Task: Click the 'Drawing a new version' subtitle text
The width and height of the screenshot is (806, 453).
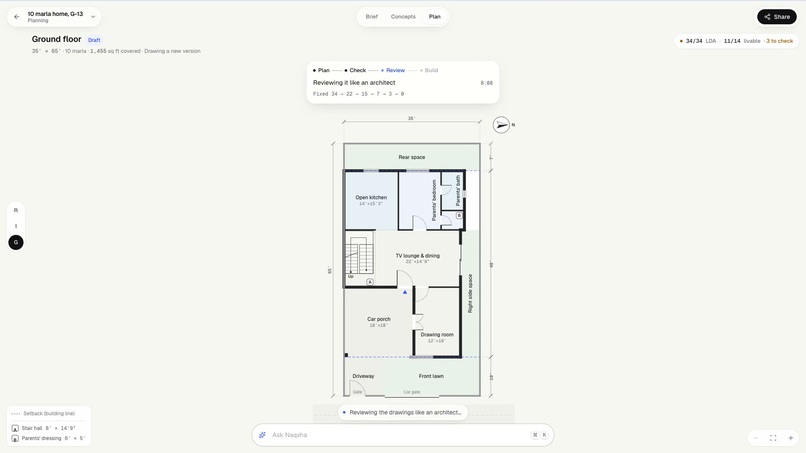Action: [x=172, y=51]
